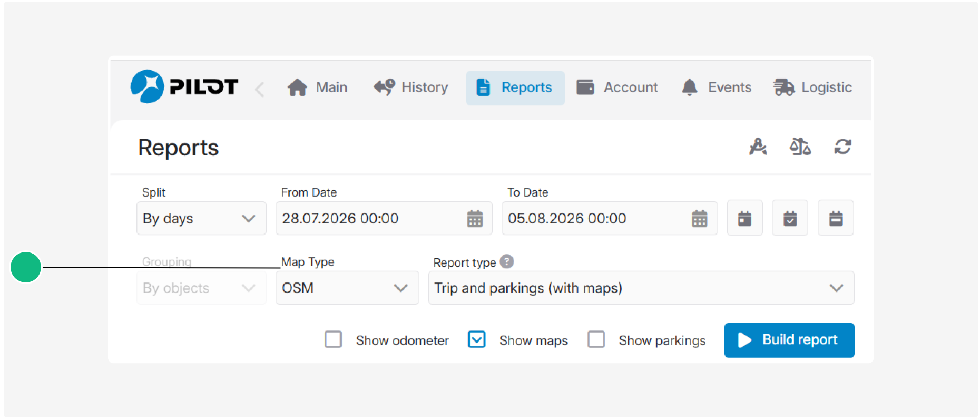Open the Split dropdown showing By days
Screen dimensions: 980x419
click(x=201, y=218)
